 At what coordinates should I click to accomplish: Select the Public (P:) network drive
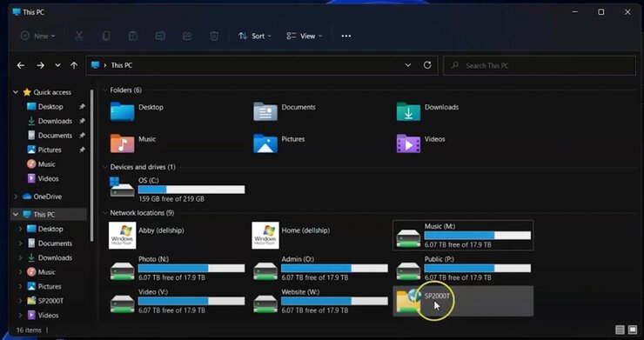pyautogui.click(x=463, y=268)
